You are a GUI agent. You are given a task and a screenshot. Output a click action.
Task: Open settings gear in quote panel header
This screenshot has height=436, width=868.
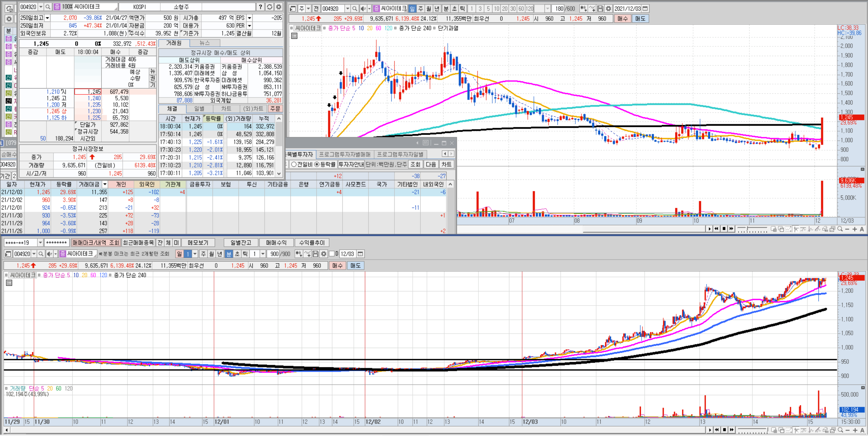point(278,7)
